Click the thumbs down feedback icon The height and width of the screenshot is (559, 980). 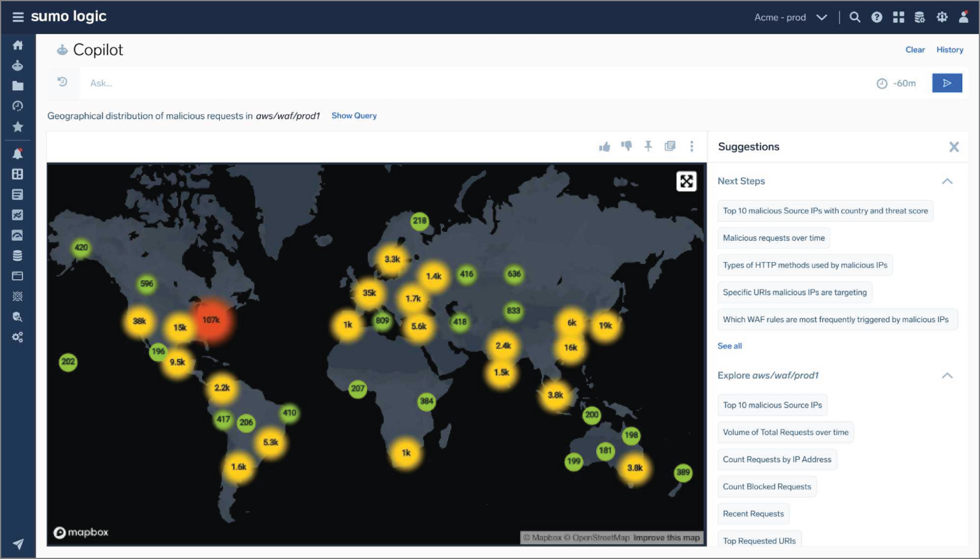(x=626, y=146)
